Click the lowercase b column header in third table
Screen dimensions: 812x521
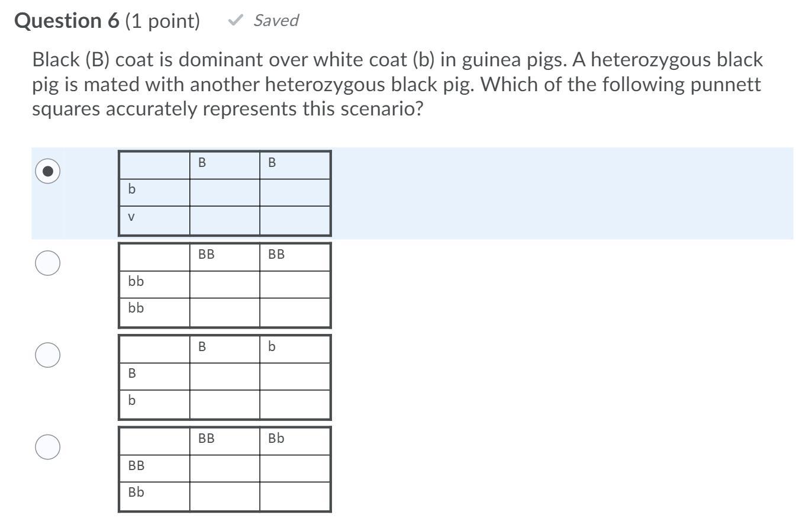(272, 347)
